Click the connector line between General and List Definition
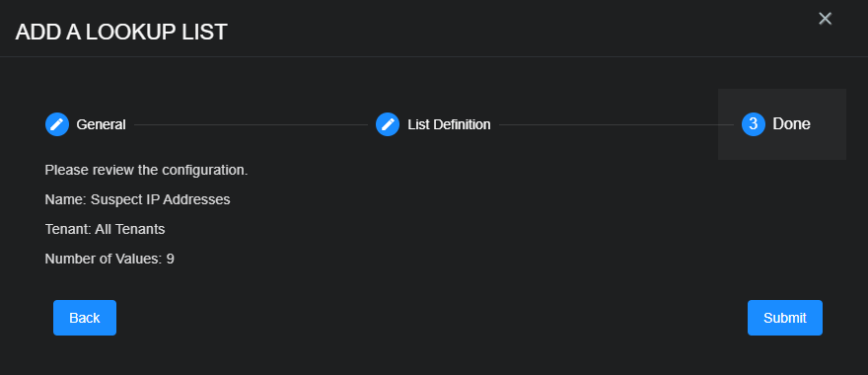The width and height of the screenshot is (868, 375). click(x=251, y=125)
